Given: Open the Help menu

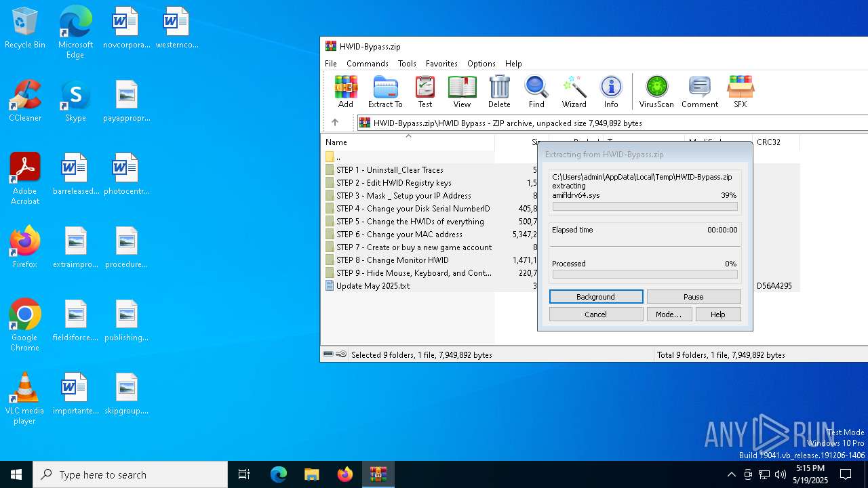Looking at the screenshot, I should coord(513,64).
